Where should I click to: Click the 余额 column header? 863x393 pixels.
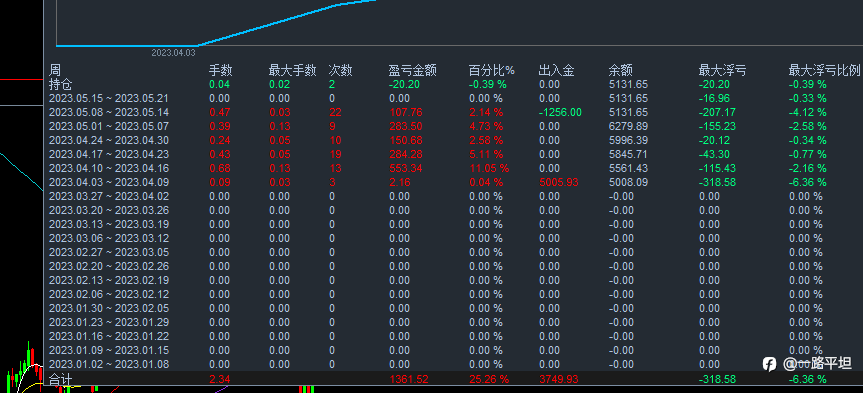621,70
